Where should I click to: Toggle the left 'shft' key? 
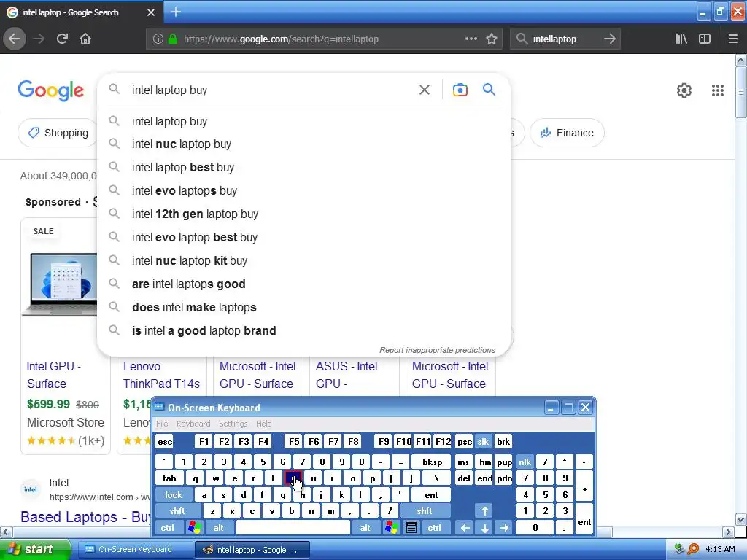tap(177, 511)
